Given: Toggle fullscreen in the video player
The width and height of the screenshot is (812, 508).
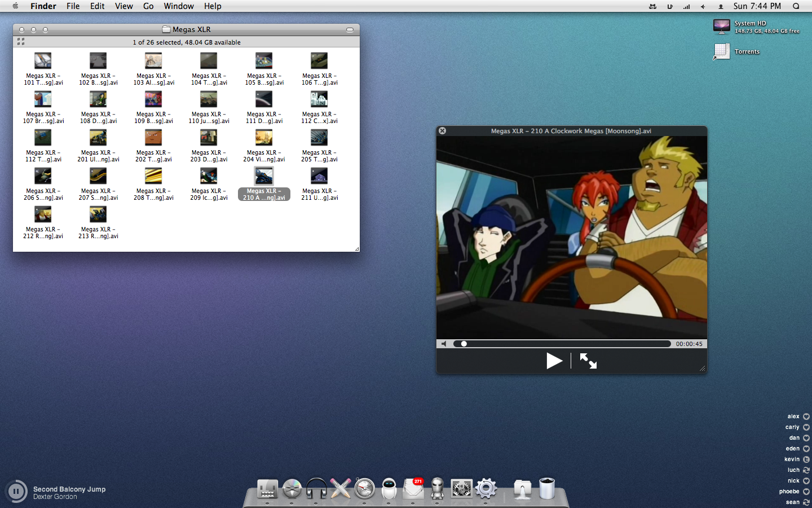Looking at the screenshot, I should pos(588,361).
